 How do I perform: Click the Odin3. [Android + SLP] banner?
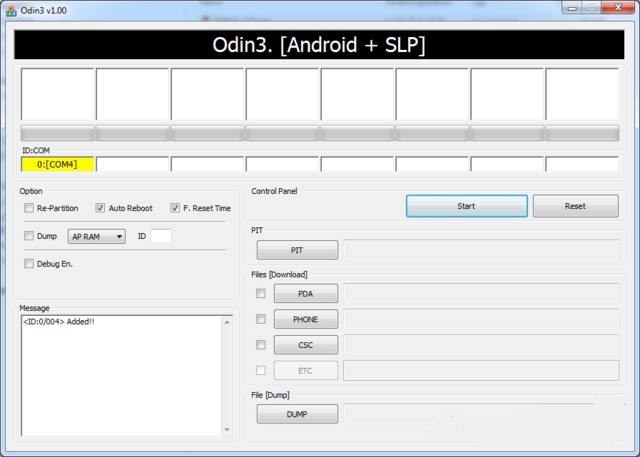[x=319, y=44]
